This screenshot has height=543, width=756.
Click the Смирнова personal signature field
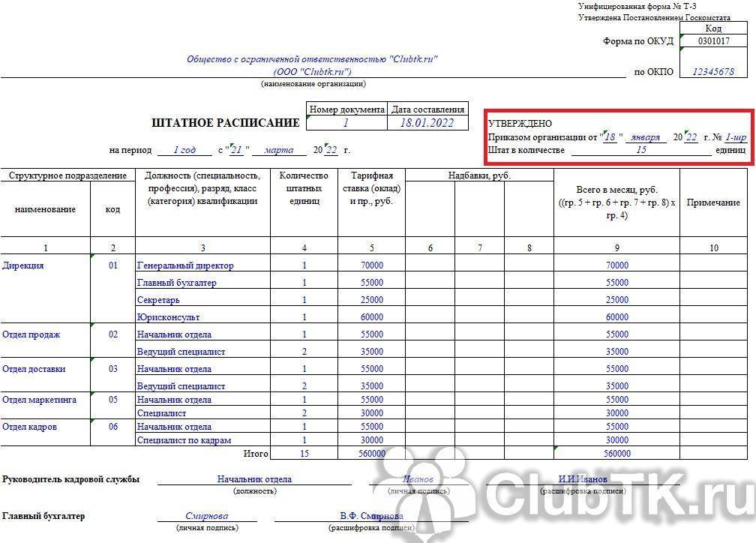click(207, 516)
